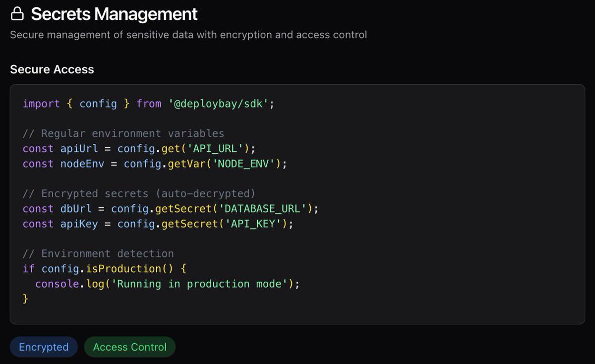
Task: Click the Encrypted badge
Action: tap(44, 347)
